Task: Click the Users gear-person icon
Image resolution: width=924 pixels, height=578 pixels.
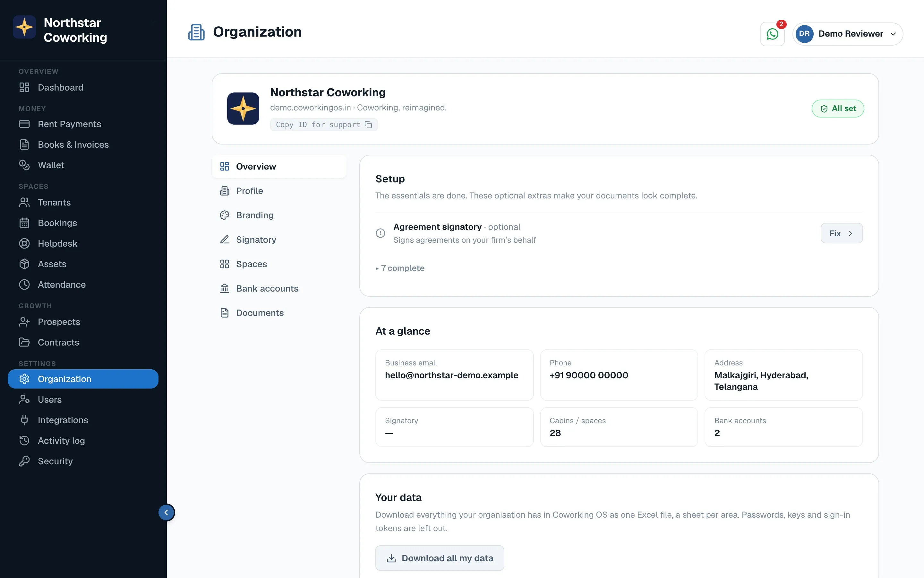Action: click(24, 399)
